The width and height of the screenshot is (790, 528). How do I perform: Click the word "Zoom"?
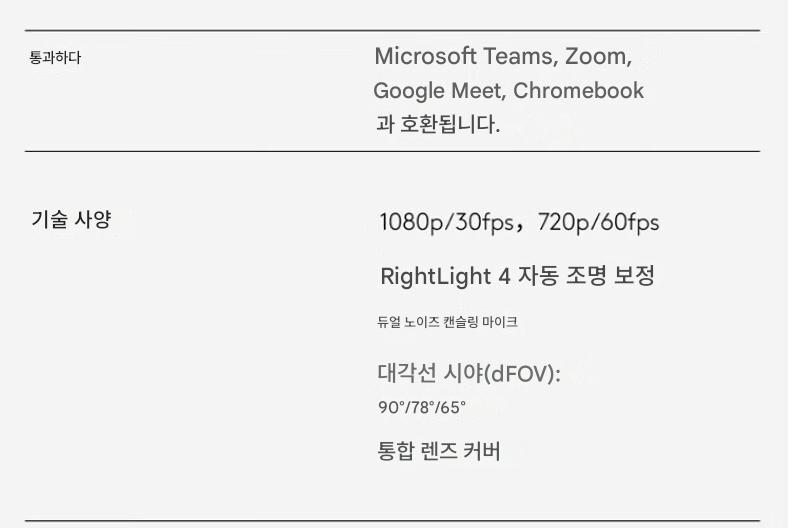pyautogui.click(x=596, y=56)
